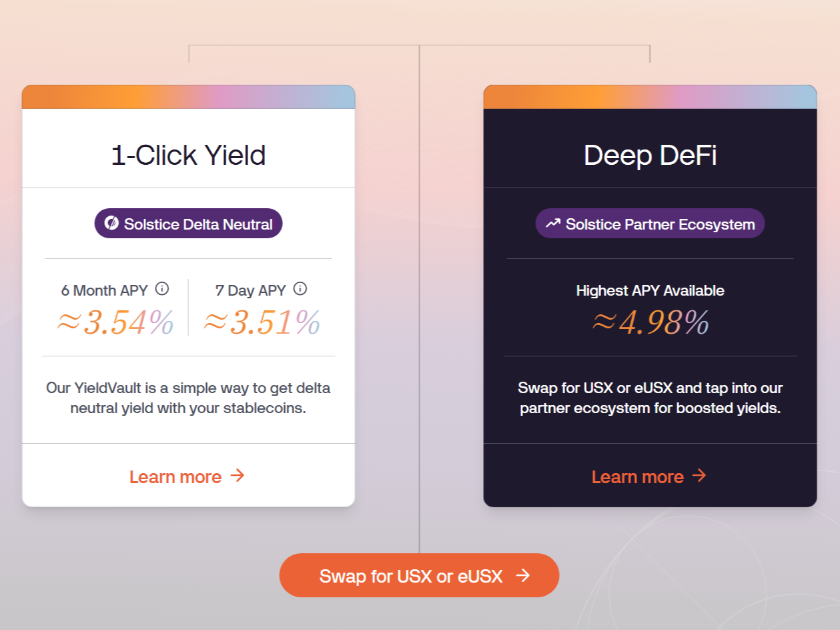This screenshot has height=630, width=840.
Task: Click the trending-up arrow on the Partner Ecosystem badge
Action: coord(552,224)
